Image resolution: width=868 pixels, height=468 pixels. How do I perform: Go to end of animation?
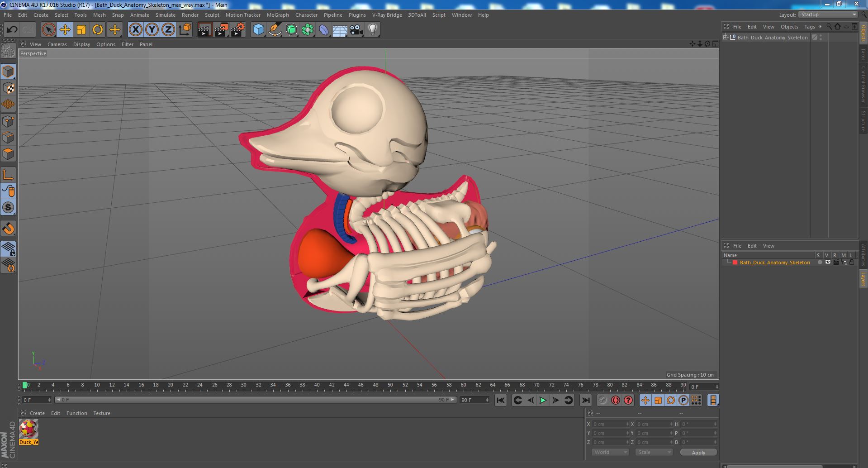point(585,400)
